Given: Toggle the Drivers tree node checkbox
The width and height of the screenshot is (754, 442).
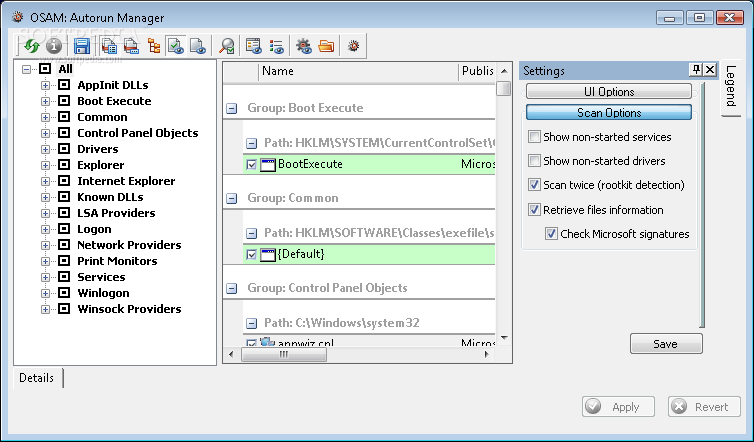Looking at the screenshot, I should 64,149.
